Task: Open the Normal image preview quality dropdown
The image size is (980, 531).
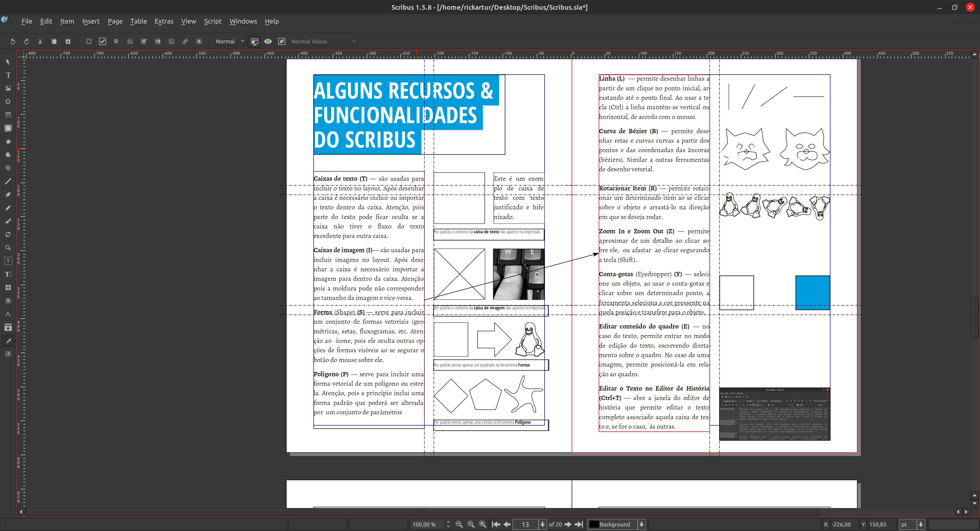Action: [230, 42]
